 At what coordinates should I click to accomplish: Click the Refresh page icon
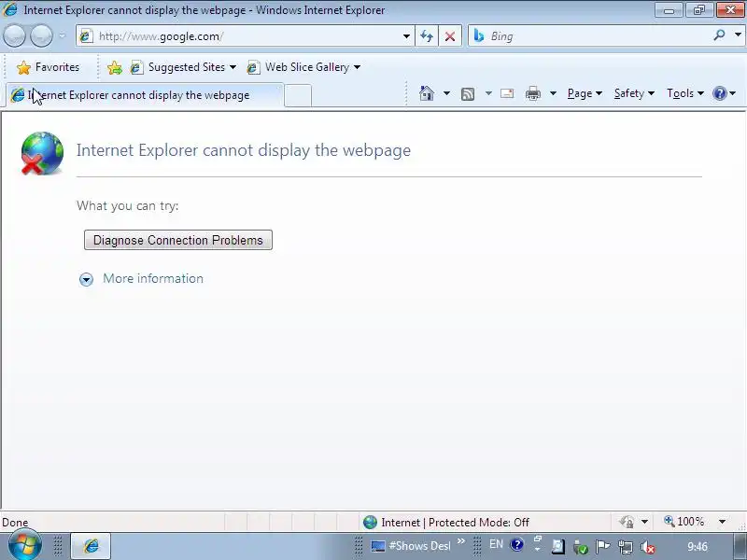[x=427, y=36]
